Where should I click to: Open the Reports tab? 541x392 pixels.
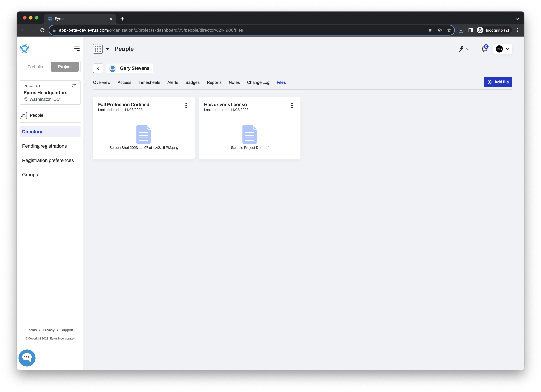(x=214, y=82)
